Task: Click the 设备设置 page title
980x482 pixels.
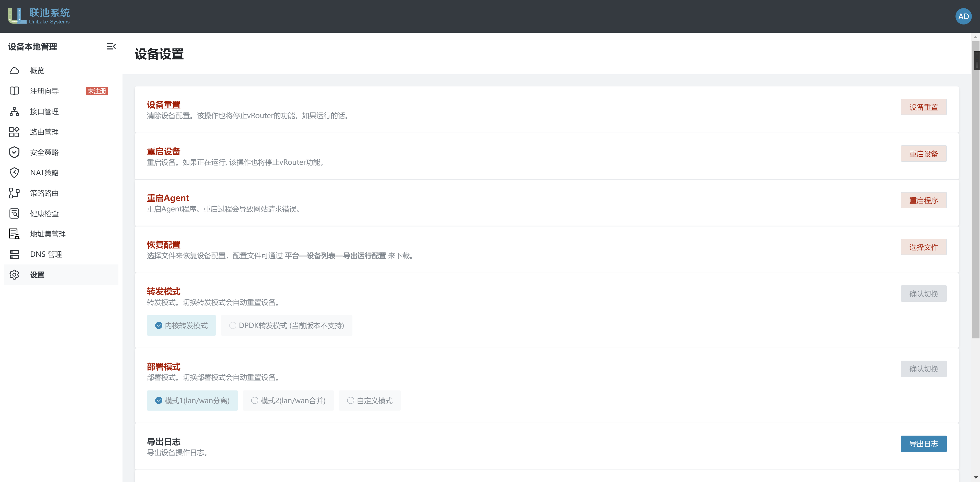Action: pos(160,54)
